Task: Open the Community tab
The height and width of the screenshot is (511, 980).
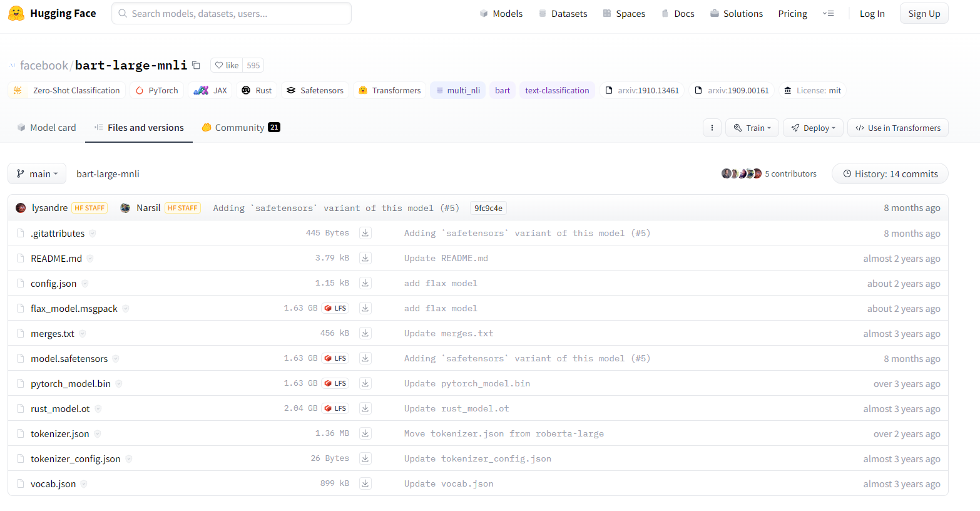Action: (241, 127)
